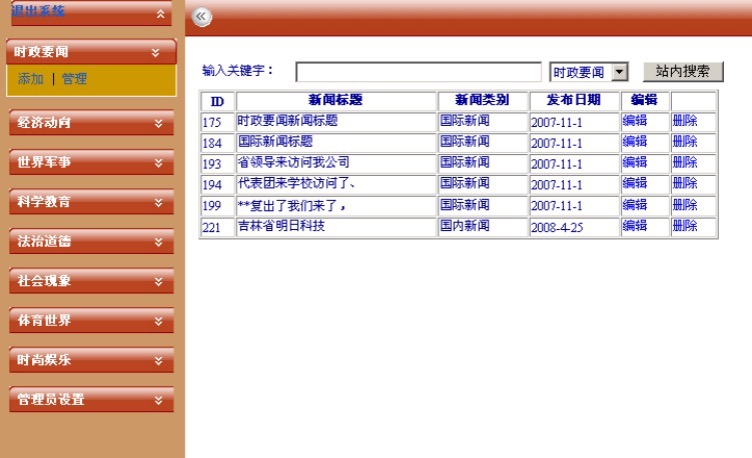Delete news row ID 194
Image resolution: width=752 pixels, height=458 pixels.
(x=685, y=183)
